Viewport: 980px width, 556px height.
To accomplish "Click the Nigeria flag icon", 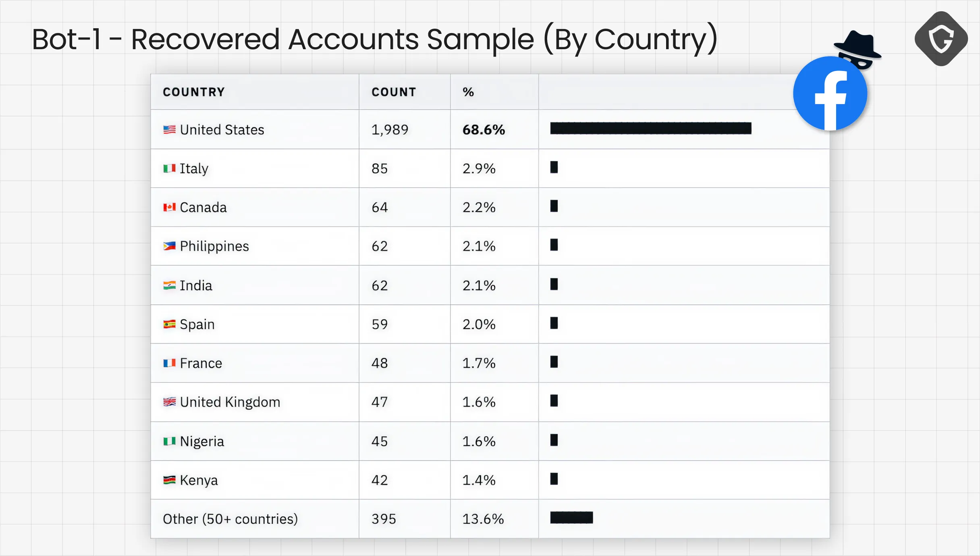I will pos(169,441).
